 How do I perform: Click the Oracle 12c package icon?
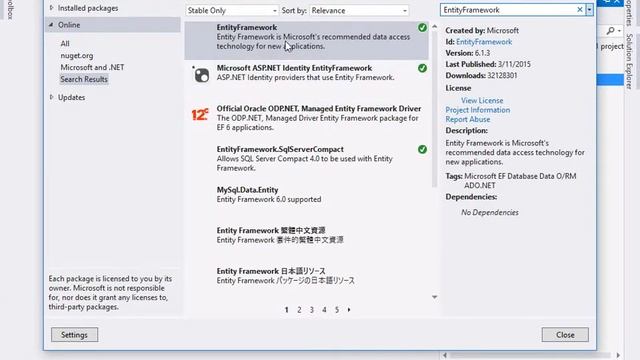pos(200,115)
